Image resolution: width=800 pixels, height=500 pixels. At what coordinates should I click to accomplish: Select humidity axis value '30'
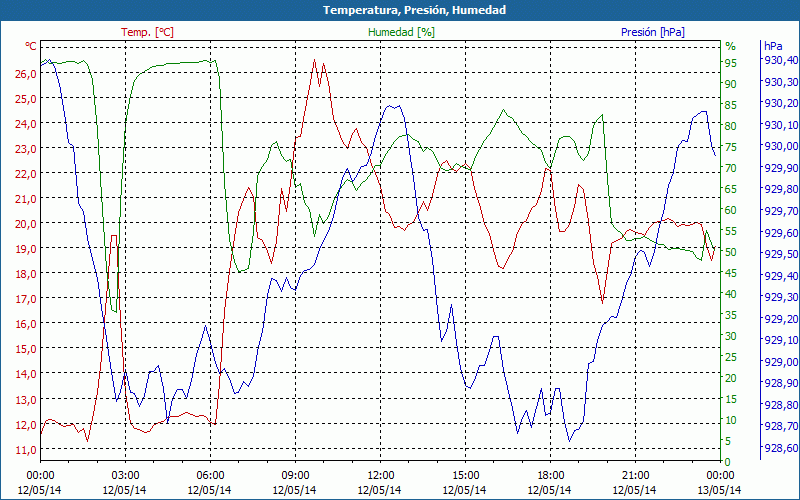pyautogui.click(x=731, y=336)
